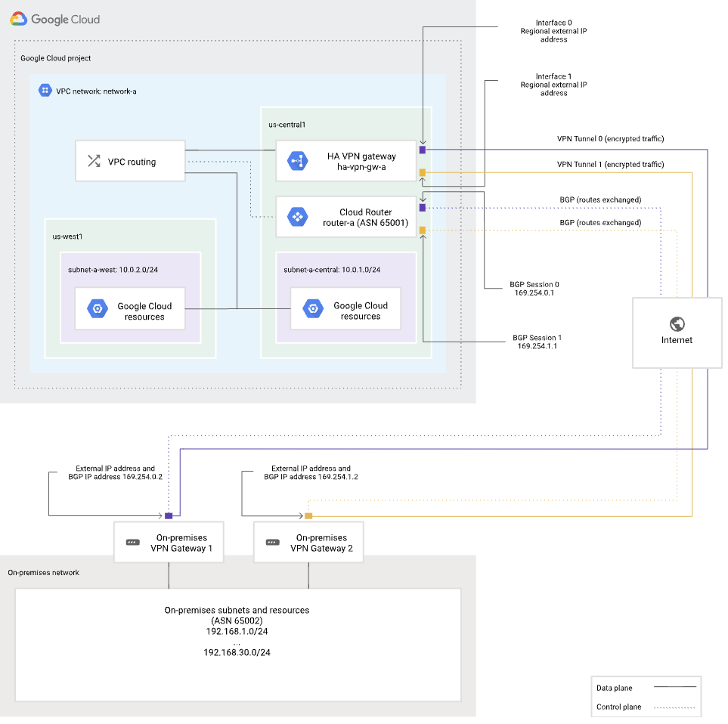Click the us-west1 region label

(67, 237)
